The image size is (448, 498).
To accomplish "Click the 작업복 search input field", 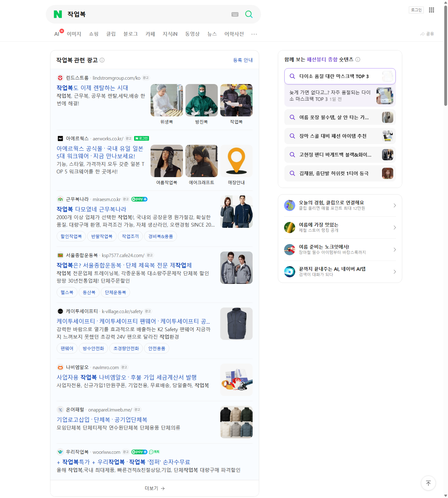I will 146,14.
